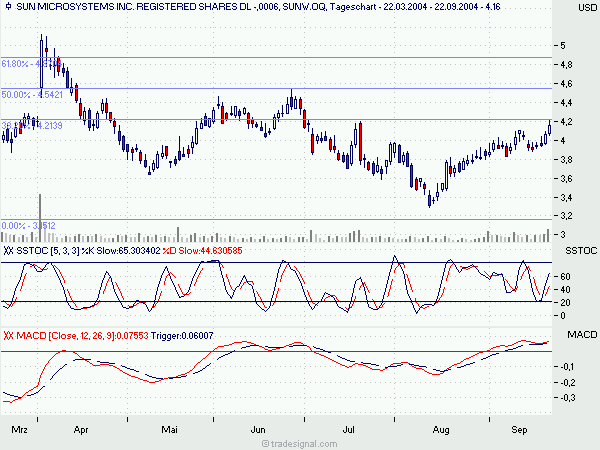Click the price axis label 5

point(562,46)
